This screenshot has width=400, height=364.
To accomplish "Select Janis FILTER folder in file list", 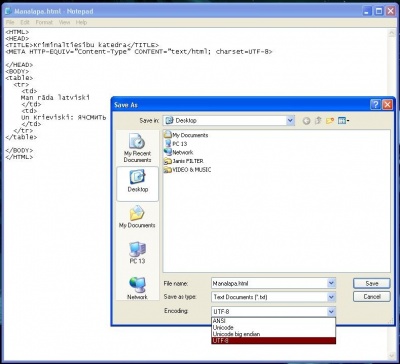I will point(184,161).
